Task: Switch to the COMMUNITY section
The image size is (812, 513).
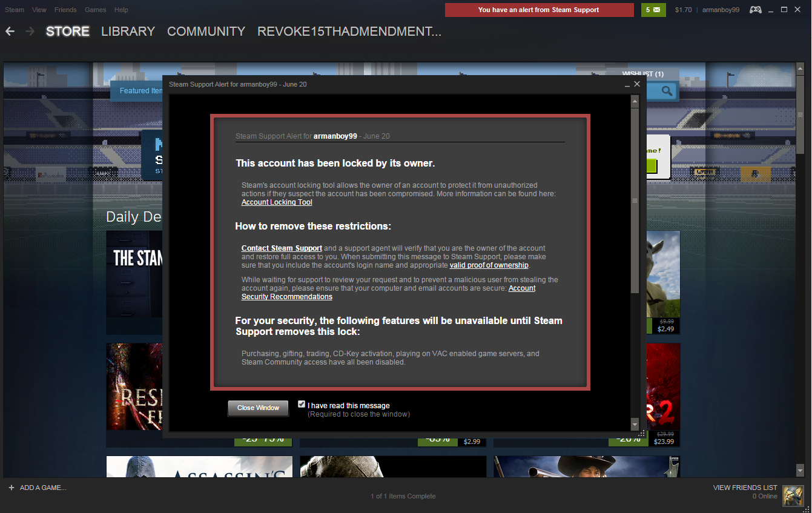Action: pos(206,31)
